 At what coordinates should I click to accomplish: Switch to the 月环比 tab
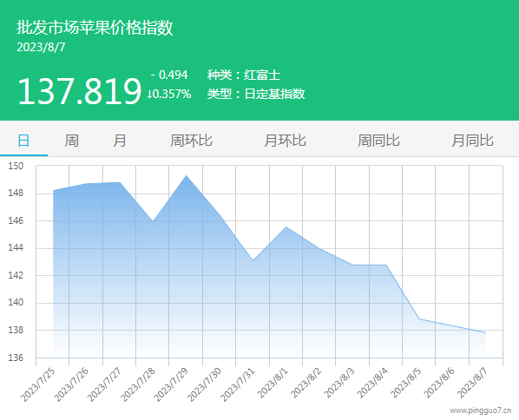[285, 141]
